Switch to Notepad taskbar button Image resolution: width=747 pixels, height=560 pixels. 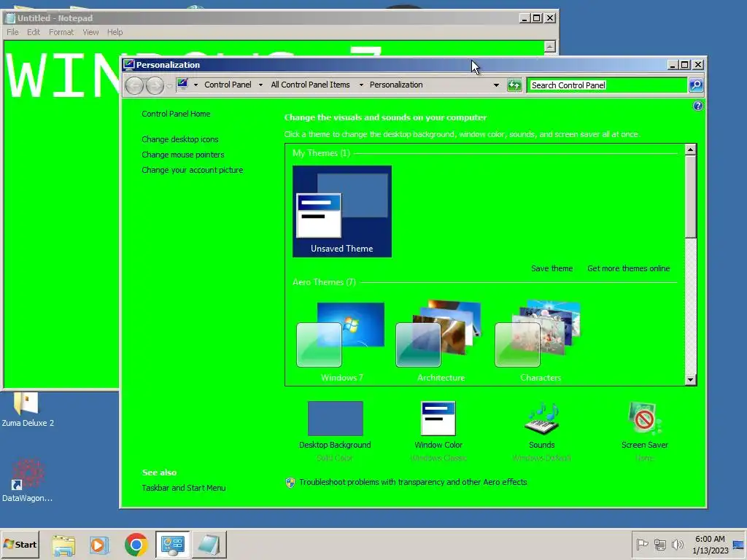pyautogui.click(x=209, y=544)
